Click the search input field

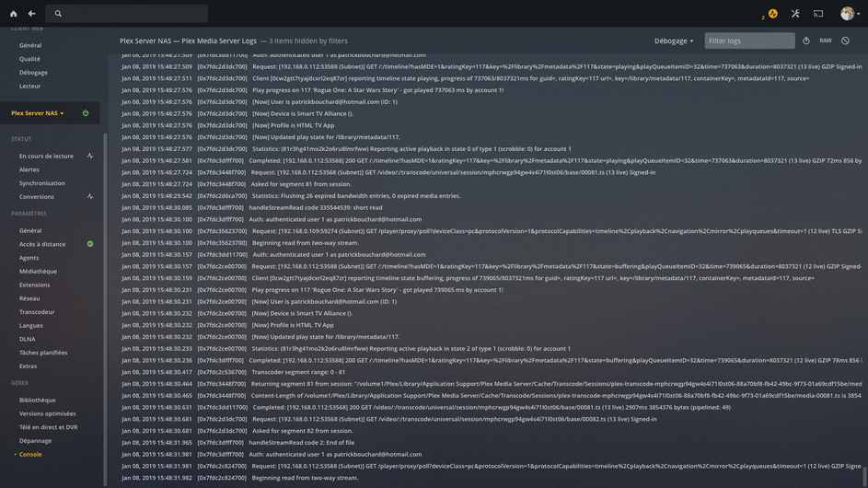coord(126,13)
